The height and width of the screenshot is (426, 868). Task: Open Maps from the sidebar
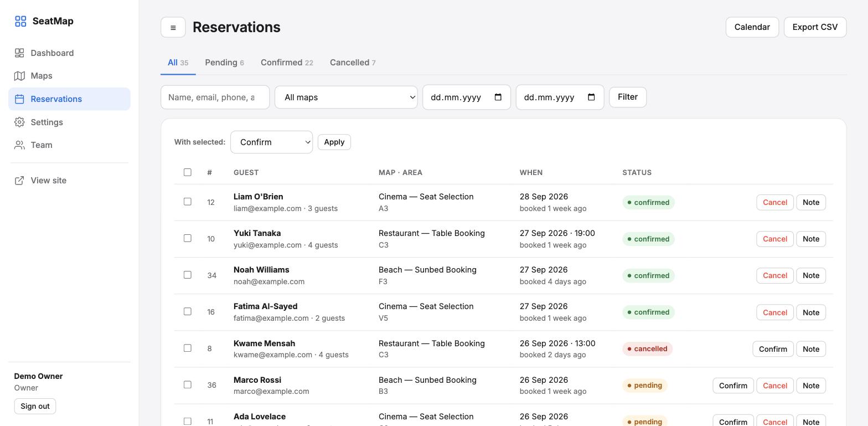(x=69, y=76)
